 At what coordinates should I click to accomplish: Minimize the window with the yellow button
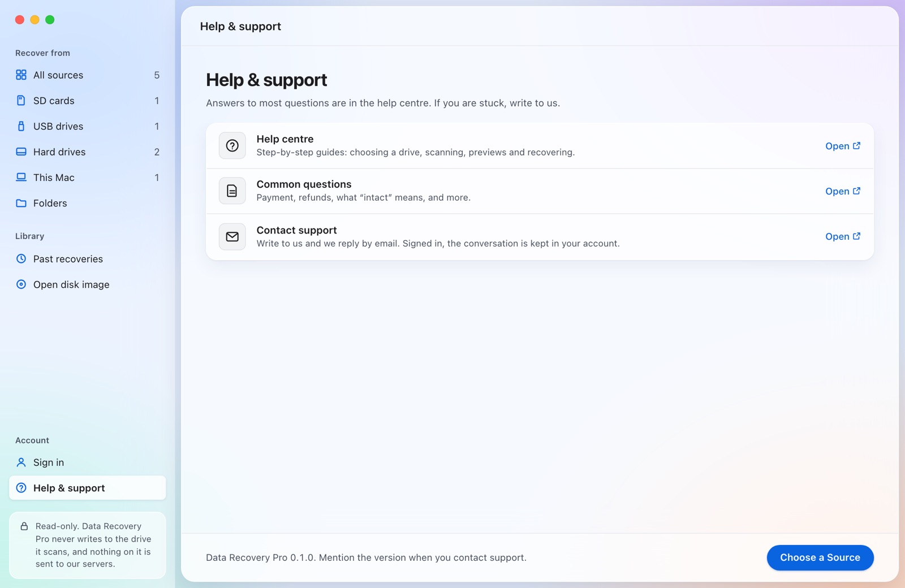tap(35, 20)
